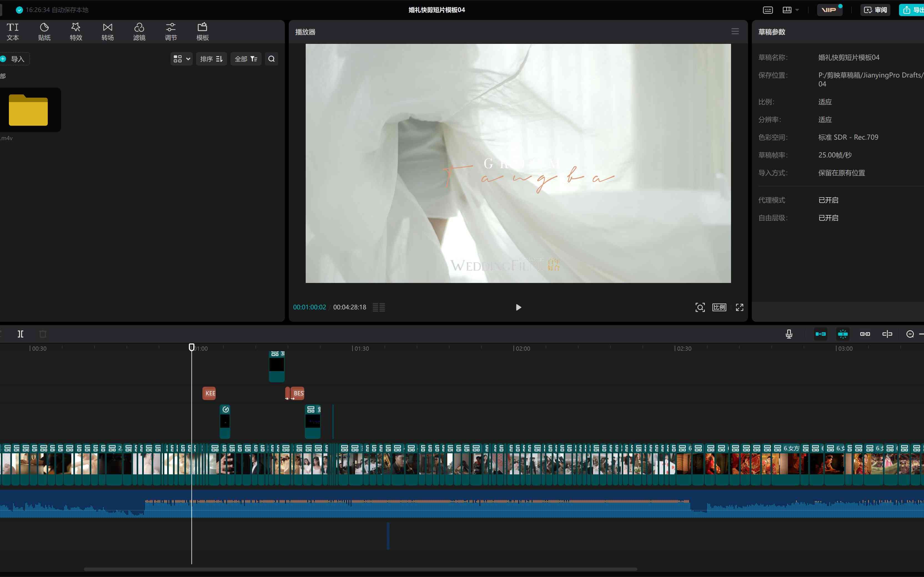The image size is (924, 577).
Task: Switch to the 文本 text tab
Action: point(12,32)
